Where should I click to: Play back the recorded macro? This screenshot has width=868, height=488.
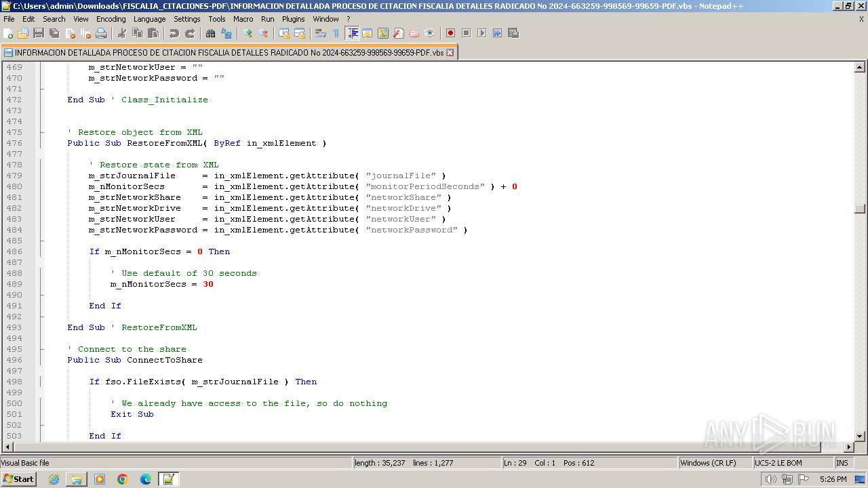(x=481, y=33)
